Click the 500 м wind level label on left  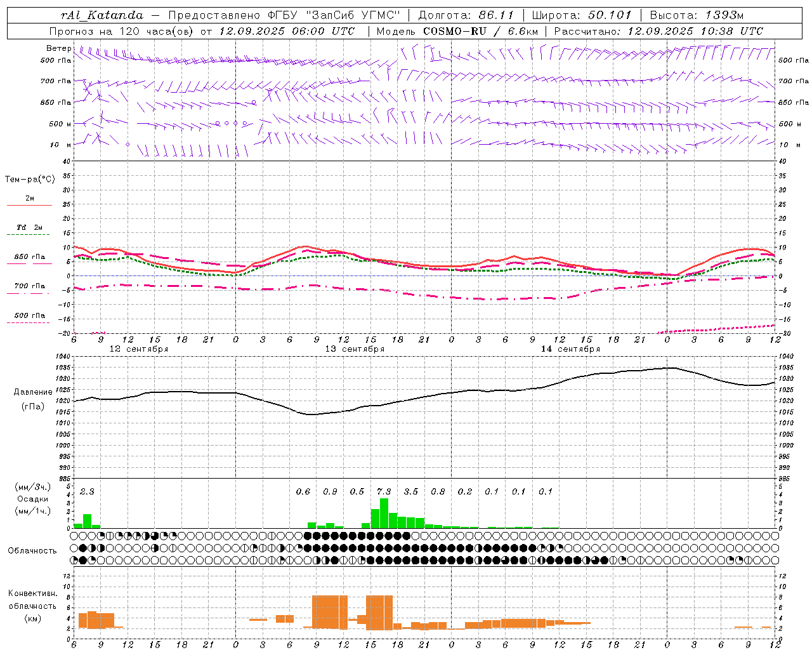pyautogui.click(x=60, y=124)
